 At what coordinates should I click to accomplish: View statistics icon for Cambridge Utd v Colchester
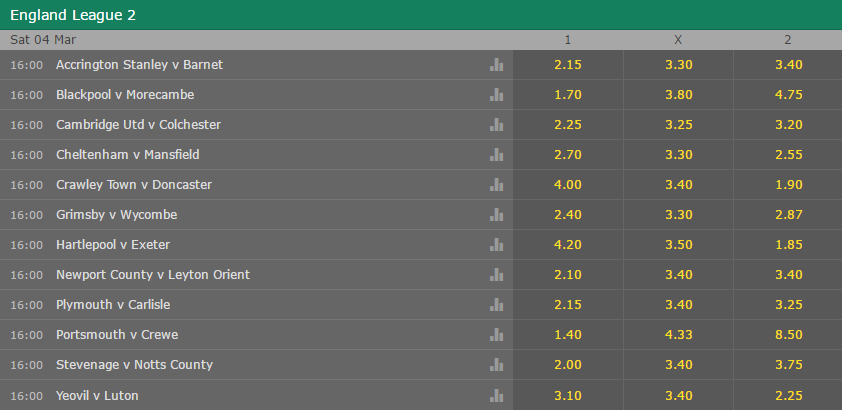pos(496,125)
